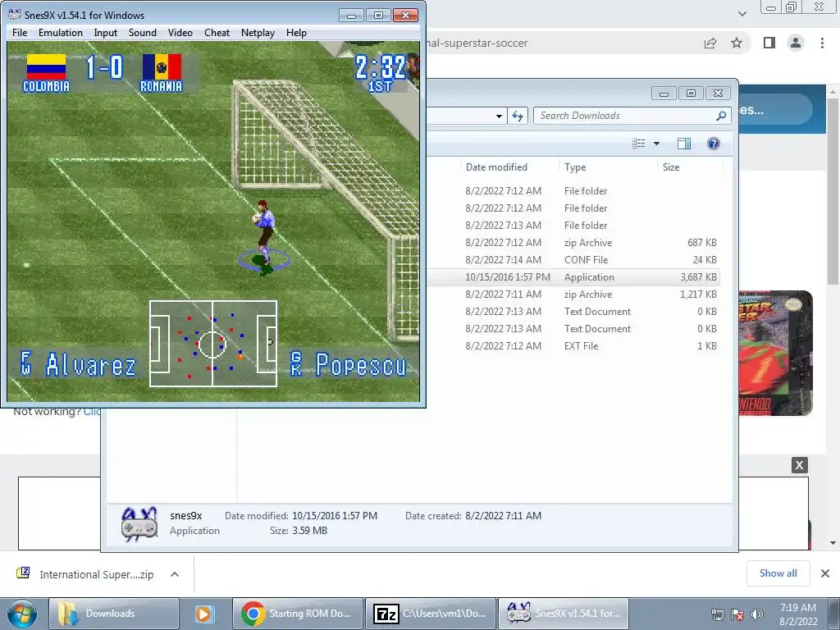Select the Application row dated 10/15/2016

point(573,277)
